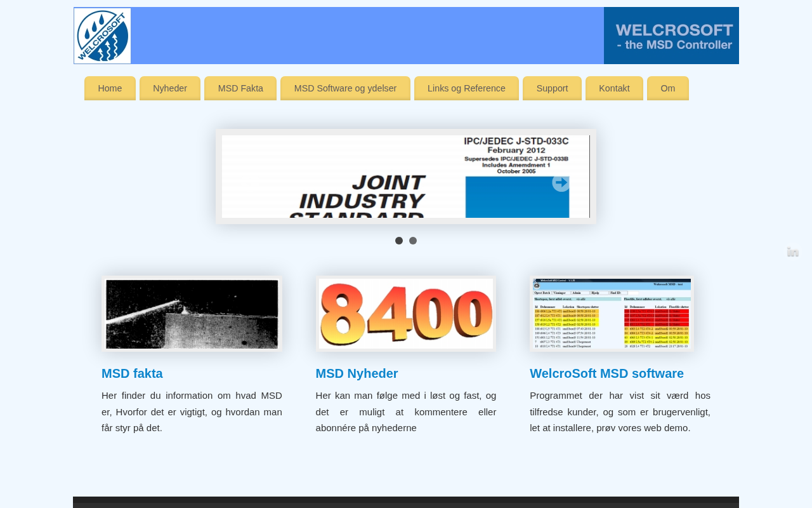The height and width of the screenshot is (508, 812).
Task: Open the Om menu tab
Action: point(668,88)
